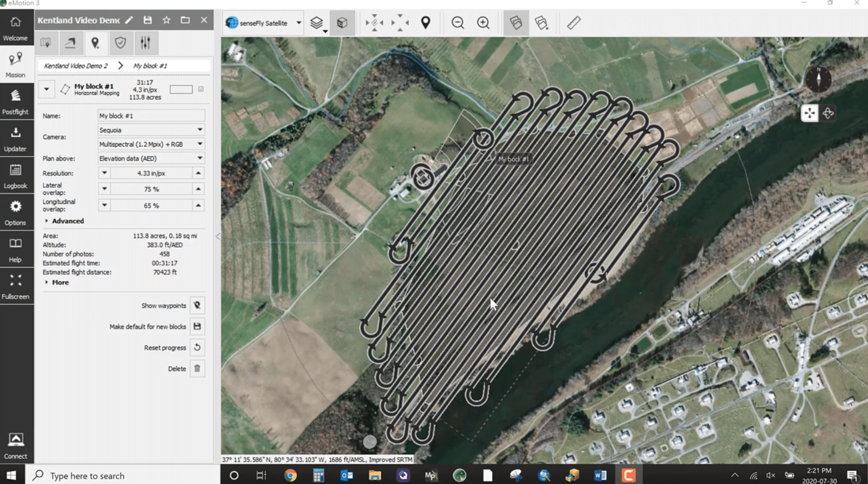Switch to the Mission sidebar tab
Viewport: 868px width, 484px height.
coord(16,64)
